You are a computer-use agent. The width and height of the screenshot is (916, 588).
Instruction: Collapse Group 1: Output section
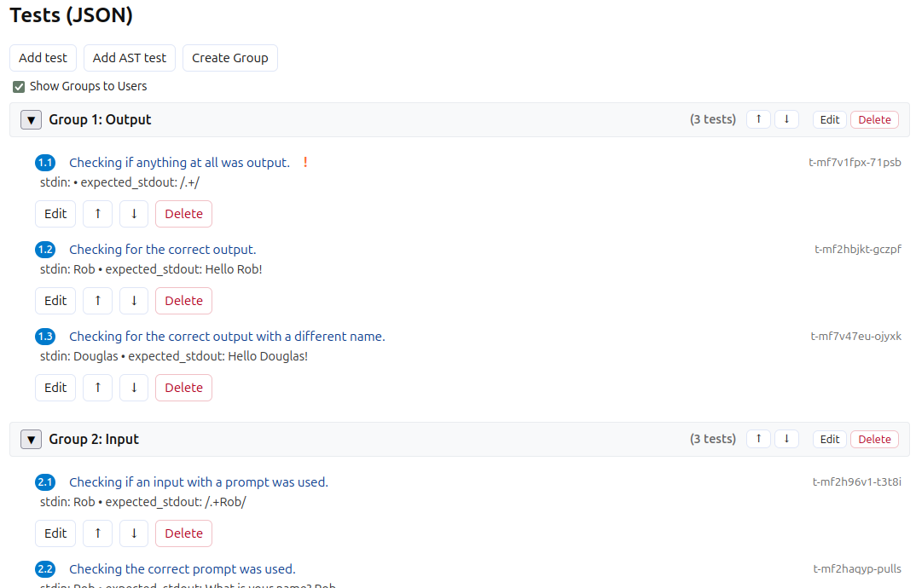[31, 119]
